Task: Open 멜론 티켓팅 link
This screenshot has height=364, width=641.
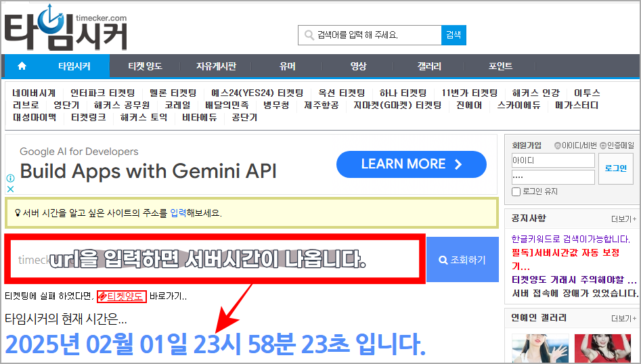Action: click(x=173, y=93)
